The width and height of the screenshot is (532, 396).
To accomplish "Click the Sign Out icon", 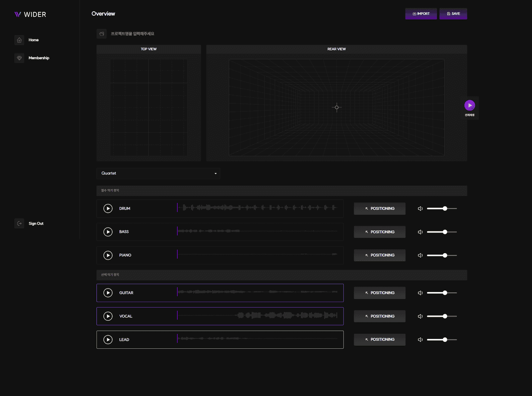I will point(19,224).
